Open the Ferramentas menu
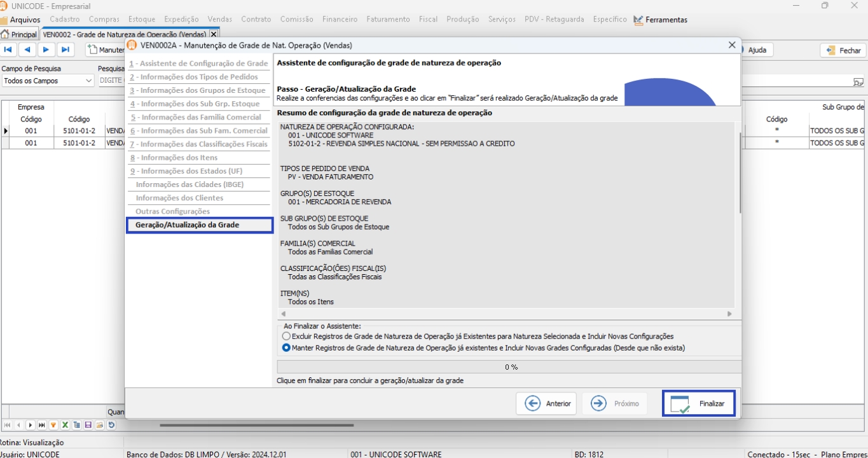The height and width of the screenshot is (458, 868). [x=661, y=20]
